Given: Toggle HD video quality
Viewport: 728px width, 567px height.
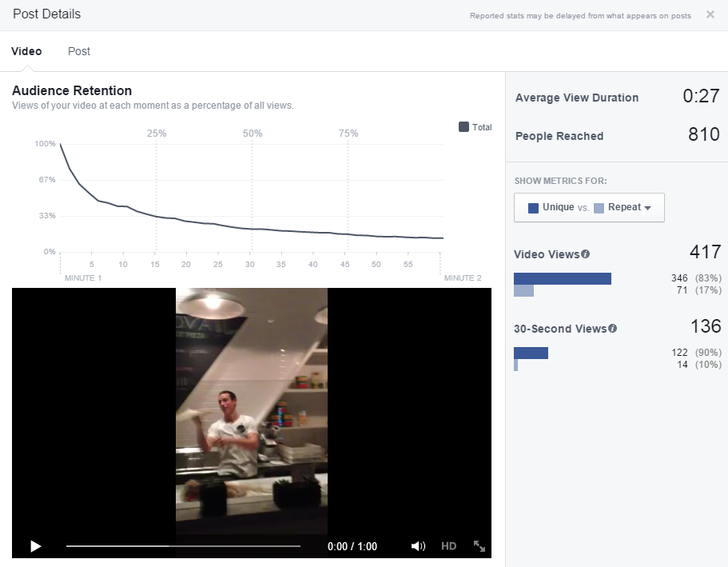Looking at the screenshot, I should 449,546.
